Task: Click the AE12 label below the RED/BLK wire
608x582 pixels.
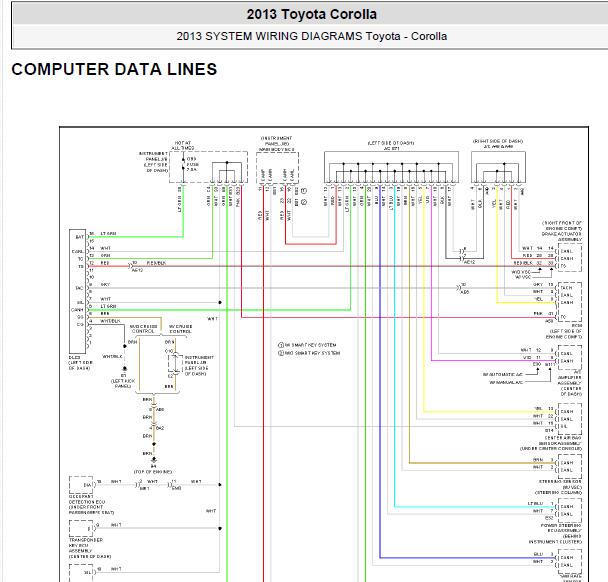Action: (137, 270)
